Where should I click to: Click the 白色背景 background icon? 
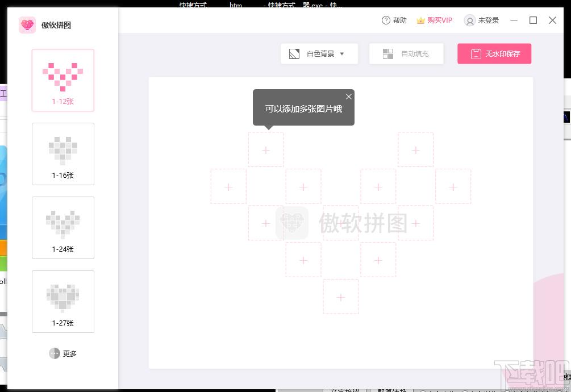click(x=294, y=54)
